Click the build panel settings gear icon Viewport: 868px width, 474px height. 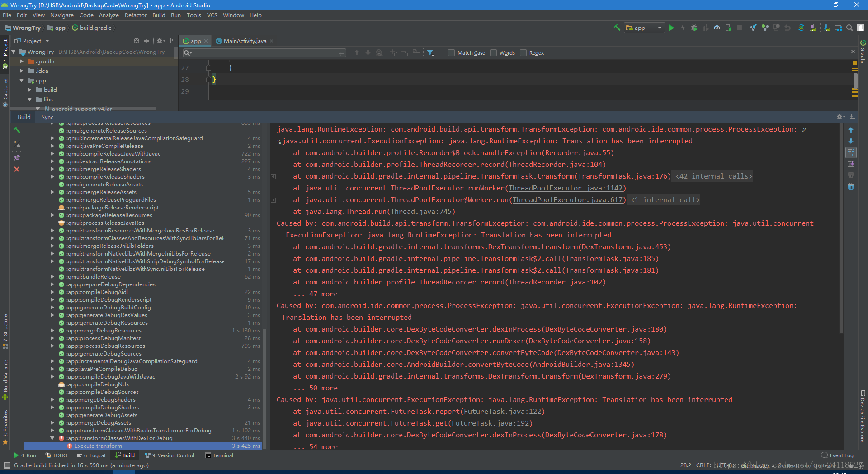[x=840, y=117]
